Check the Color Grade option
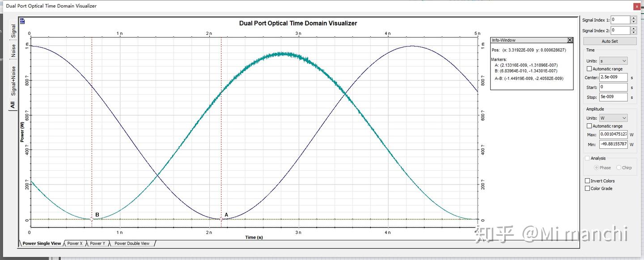 click(587, 189)
